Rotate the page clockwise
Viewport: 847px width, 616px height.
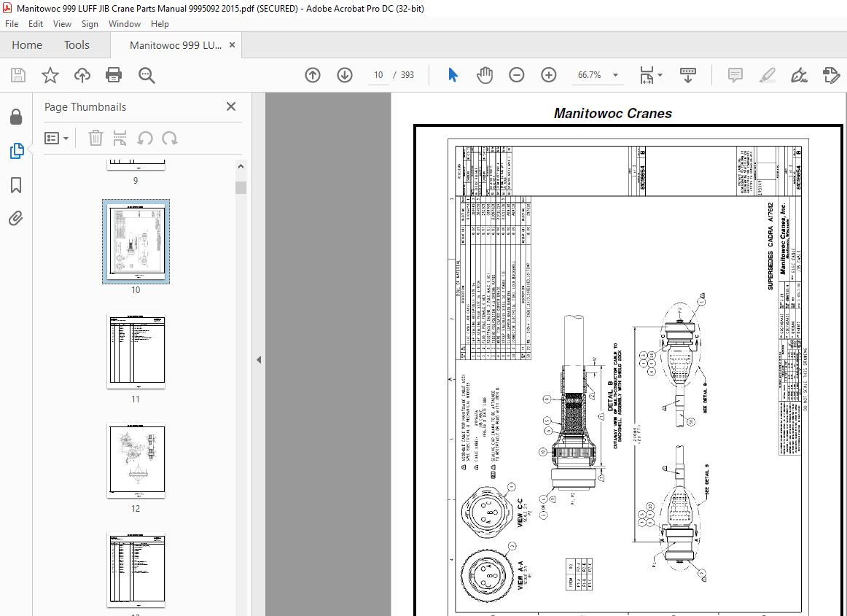pos(170,139)
